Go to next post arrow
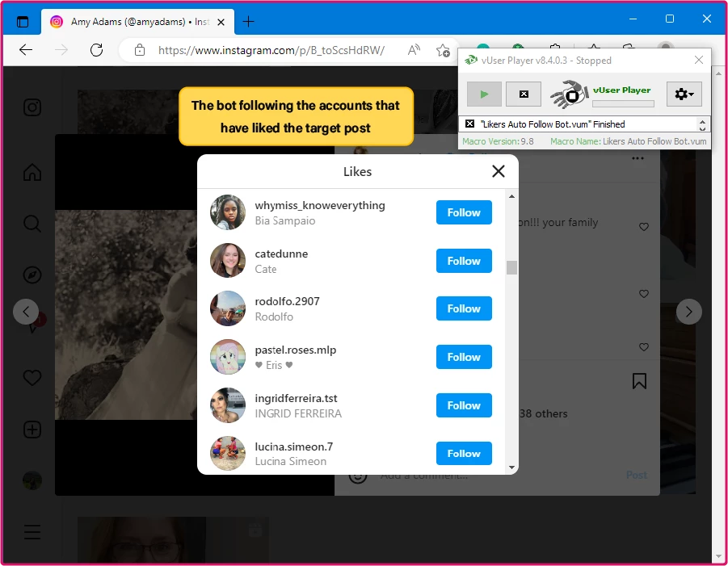Viewport: 728px width, 566px height. [688, 312]
